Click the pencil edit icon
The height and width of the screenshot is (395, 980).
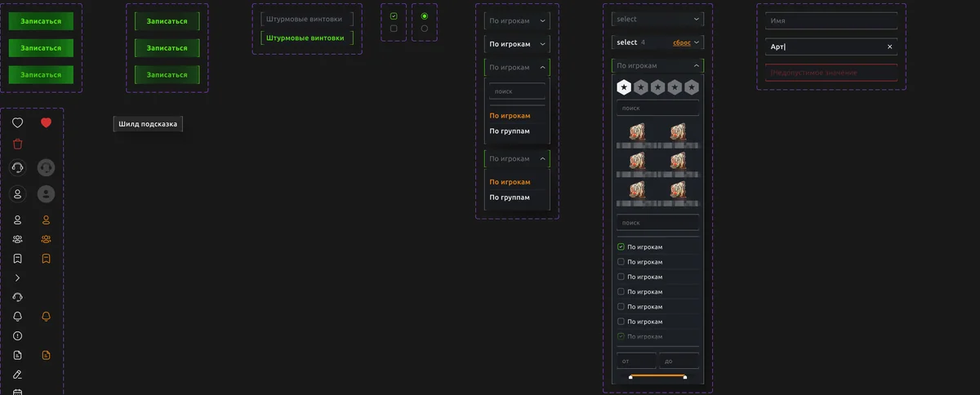click(18, 374)
